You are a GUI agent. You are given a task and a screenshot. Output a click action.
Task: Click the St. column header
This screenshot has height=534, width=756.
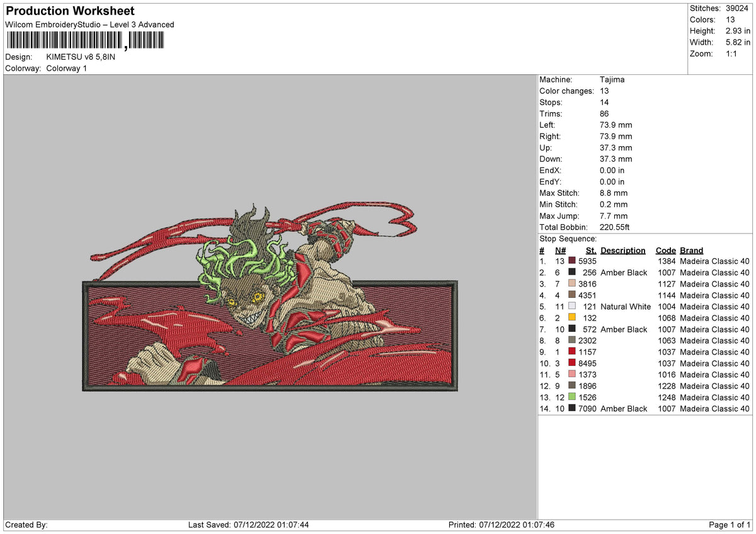click(590, 251)
